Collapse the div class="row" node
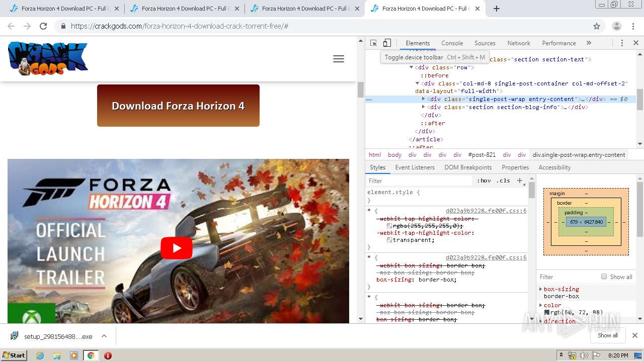This screenshot has width=644, height=362. pyautogui.click(x=411, y=67)
